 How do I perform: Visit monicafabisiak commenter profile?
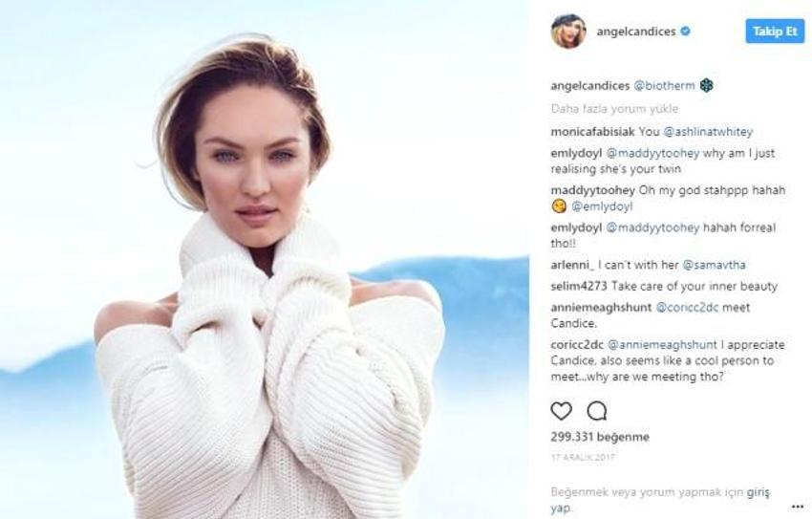(x=592, y=132)
